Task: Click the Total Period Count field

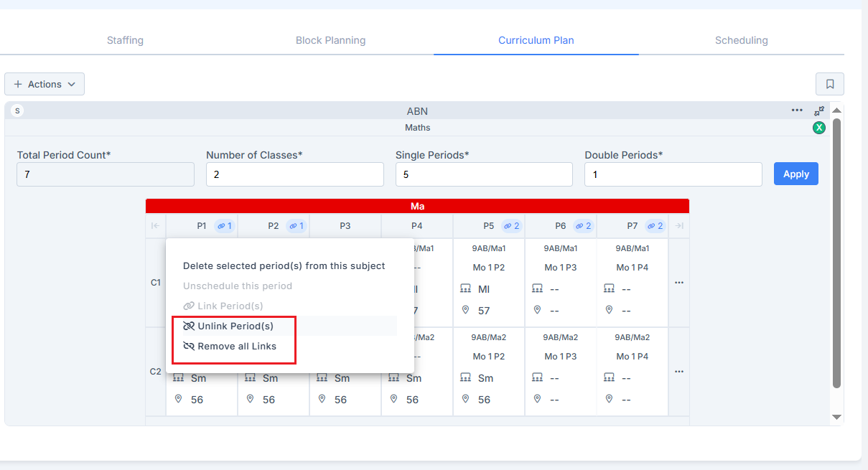Action: (106, 174)
